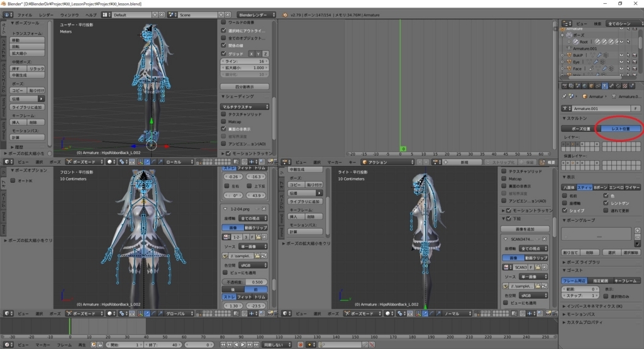Expand the 履歴 panel
Viewport: 644px width, 349px height.
click(17, 147)
